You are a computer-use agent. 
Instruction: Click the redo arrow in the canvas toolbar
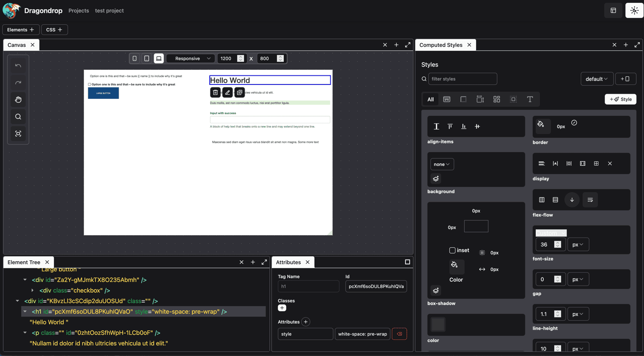(x=18, y=83)
